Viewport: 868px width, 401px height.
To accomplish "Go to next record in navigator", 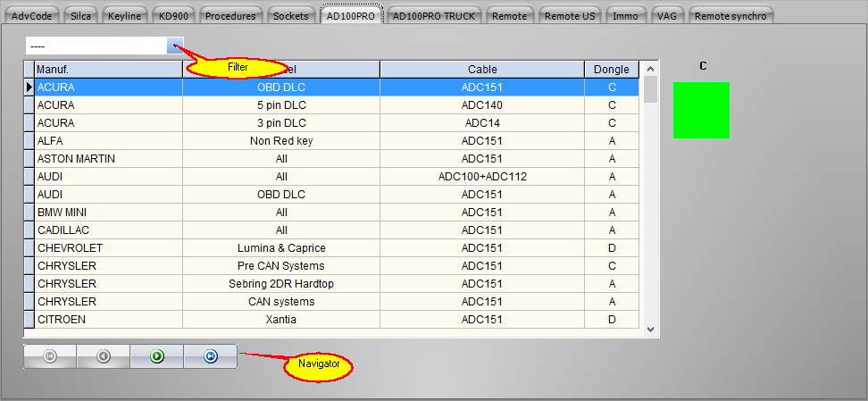I will pos(157,356).
